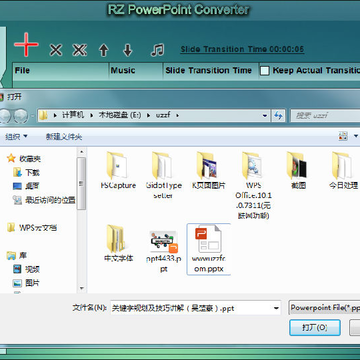Click the music note add music icon
The height and width of the screenshot is (360, 360).
pos(157,50)
